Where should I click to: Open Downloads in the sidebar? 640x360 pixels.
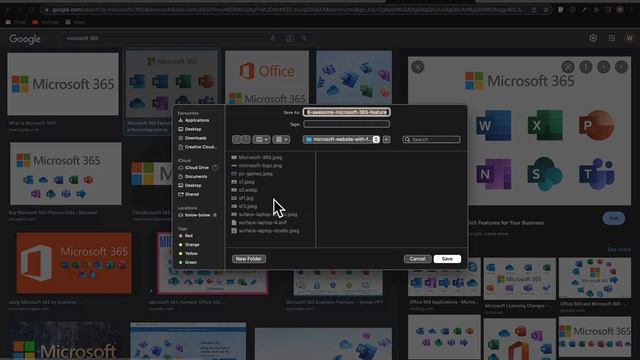[x=192, y=138]
